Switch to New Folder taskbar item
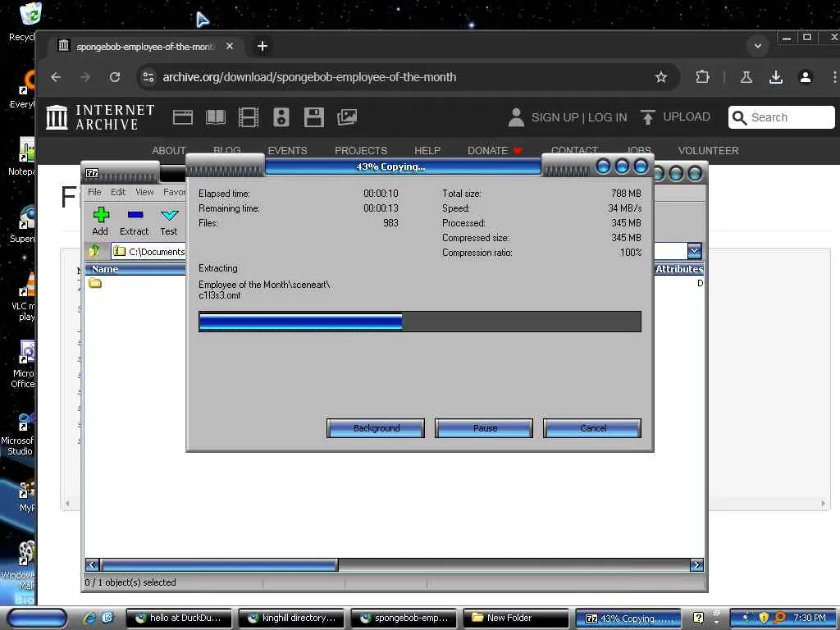The height and width of the screenshot is (630, 840). click(515, 619)
